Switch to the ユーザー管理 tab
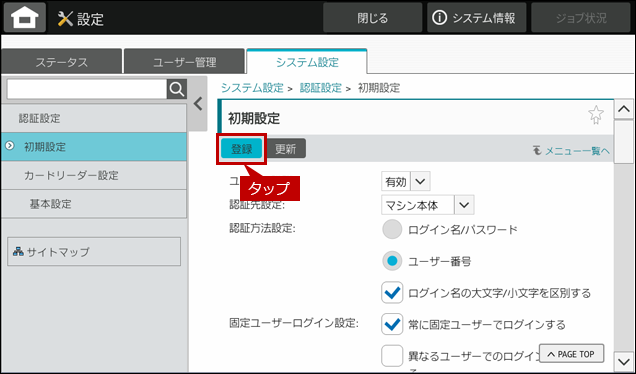This screenshot has height=374, width=636. tap(185, 62)
